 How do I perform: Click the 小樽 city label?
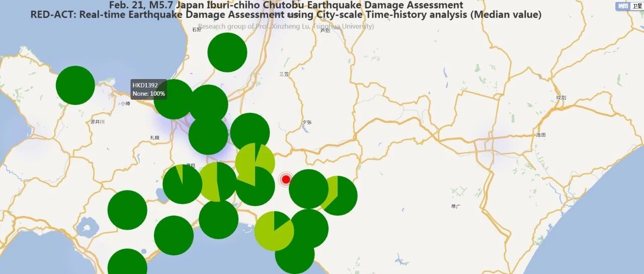point(125,104)
